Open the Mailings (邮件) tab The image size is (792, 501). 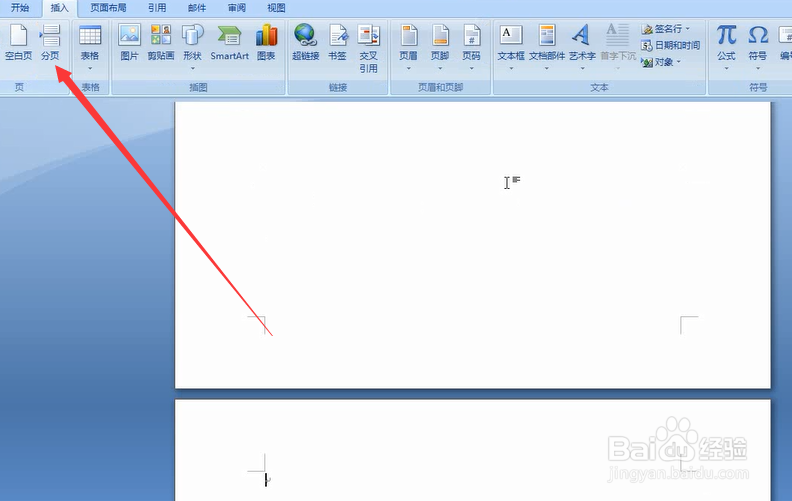(x=197, y=8)
